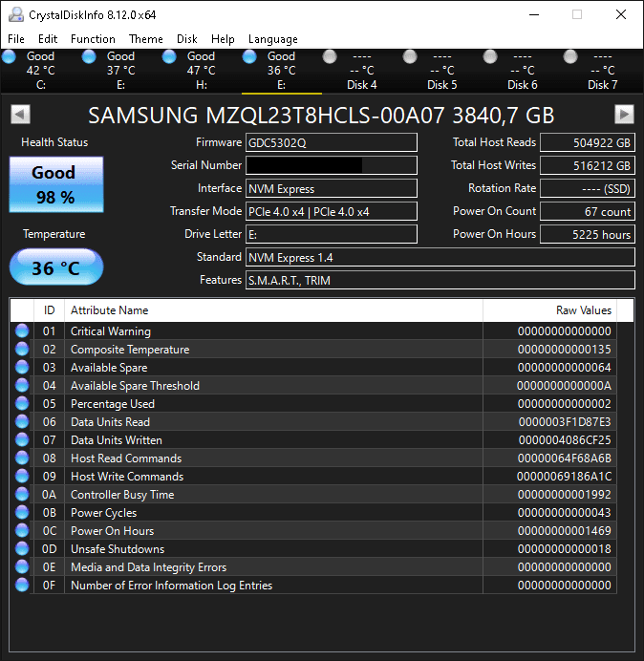Click the Rotation Rate value (SSD)
Viewport: 644px width, 661px height.
click(588, 188)
